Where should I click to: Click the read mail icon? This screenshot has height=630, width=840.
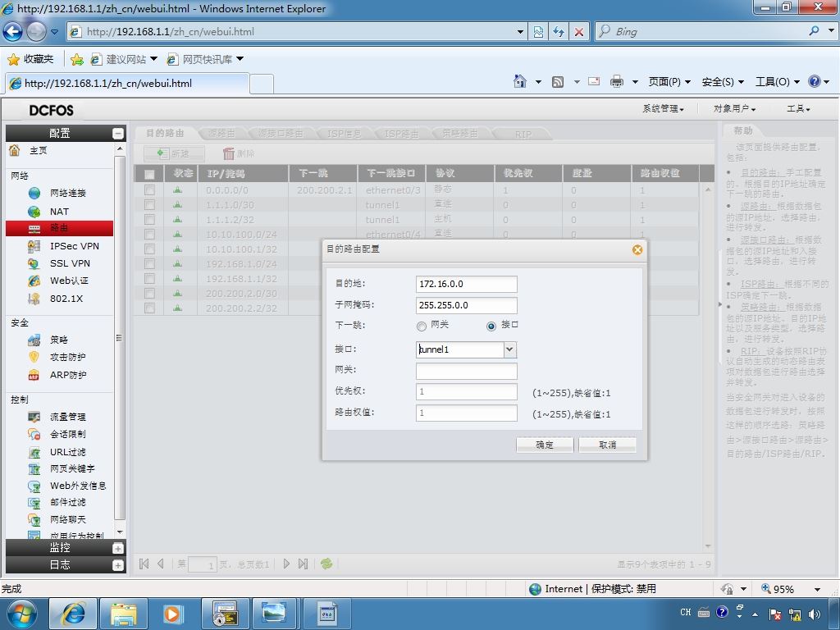[594, 81]
